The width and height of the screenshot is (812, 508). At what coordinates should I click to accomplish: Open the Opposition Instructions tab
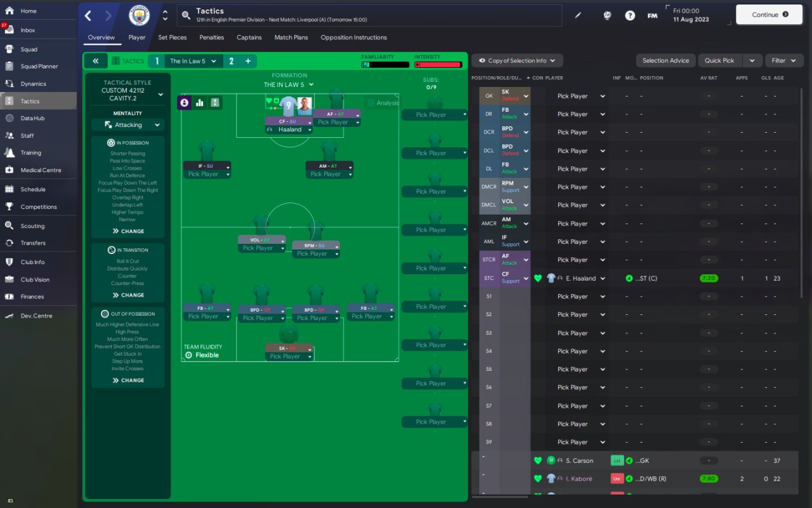tap(354, 37)
